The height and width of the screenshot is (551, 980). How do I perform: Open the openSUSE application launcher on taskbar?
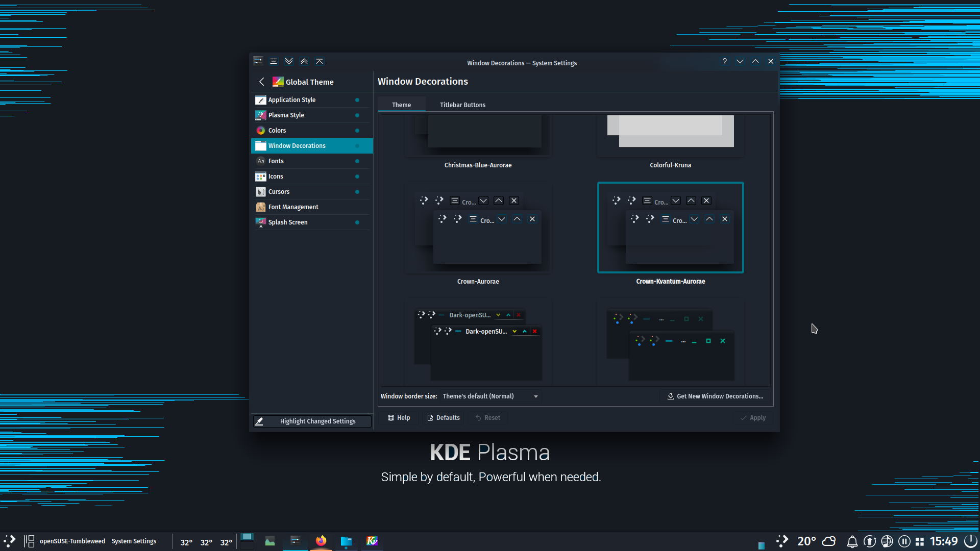click(x=10, y=541)
